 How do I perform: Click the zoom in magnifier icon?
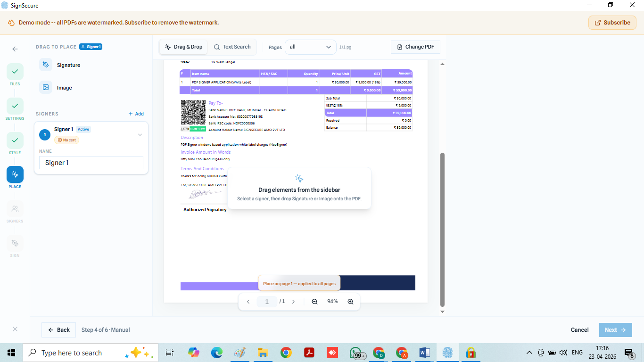coord(350,302)
